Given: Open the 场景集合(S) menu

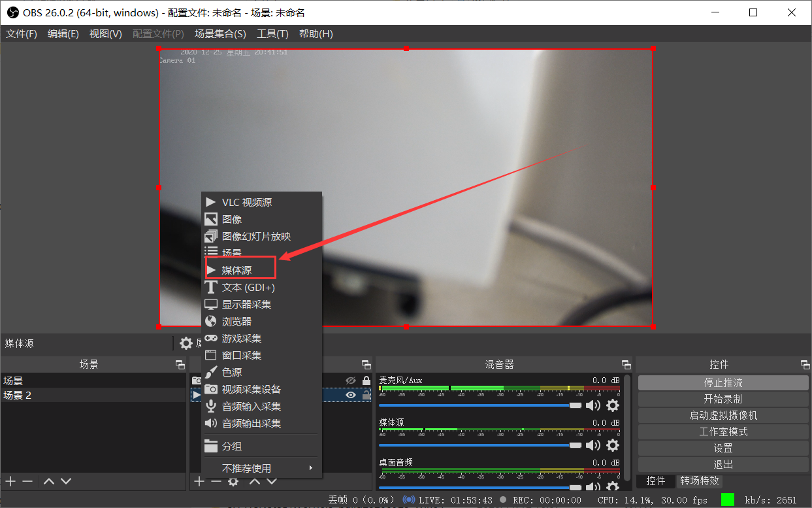Looking at the screenshot, I should (220, 34).
